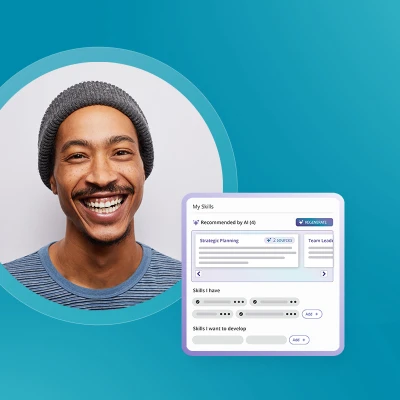Open three-dot menu on first skill chip
This screenshot has height=400, width=400.
pos(239,302)
